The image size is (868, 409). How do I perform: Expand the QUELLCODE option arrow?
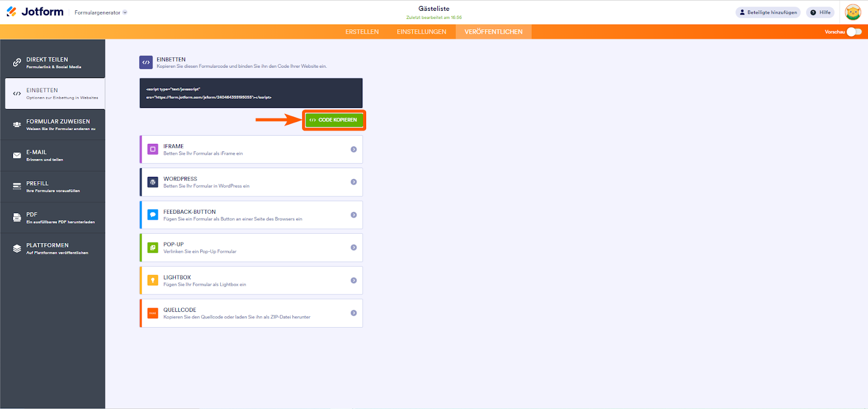click(x=354, y=313)
